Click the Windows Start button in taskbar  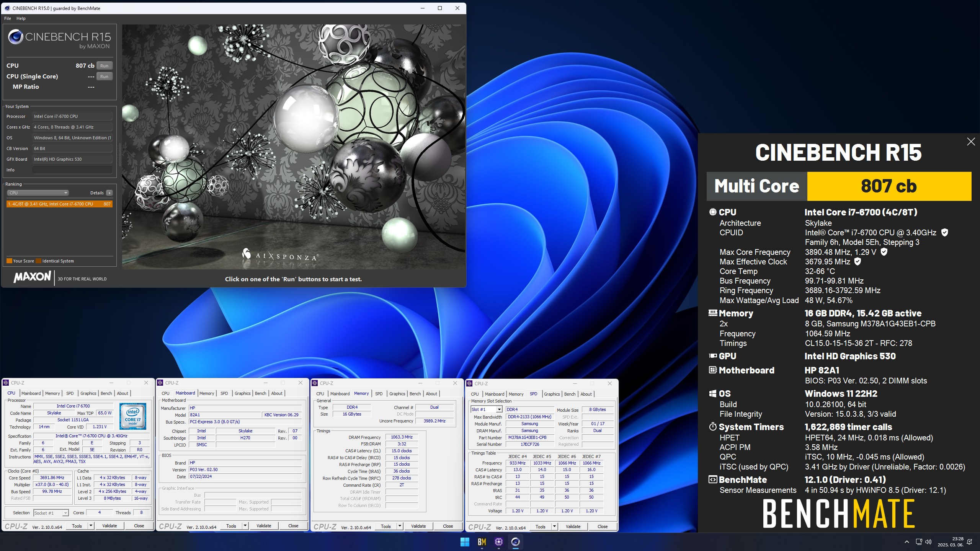click(465, 542)
